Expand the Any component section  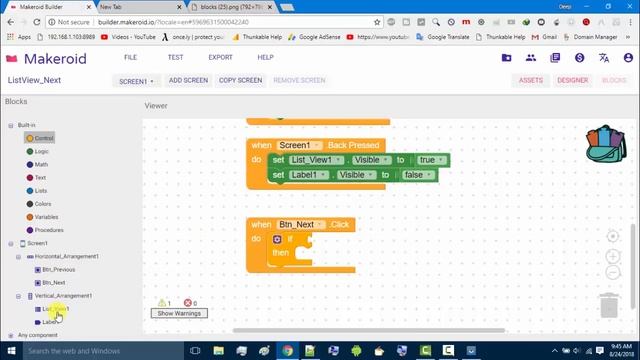pyautogui.click(x=11, y=336)
